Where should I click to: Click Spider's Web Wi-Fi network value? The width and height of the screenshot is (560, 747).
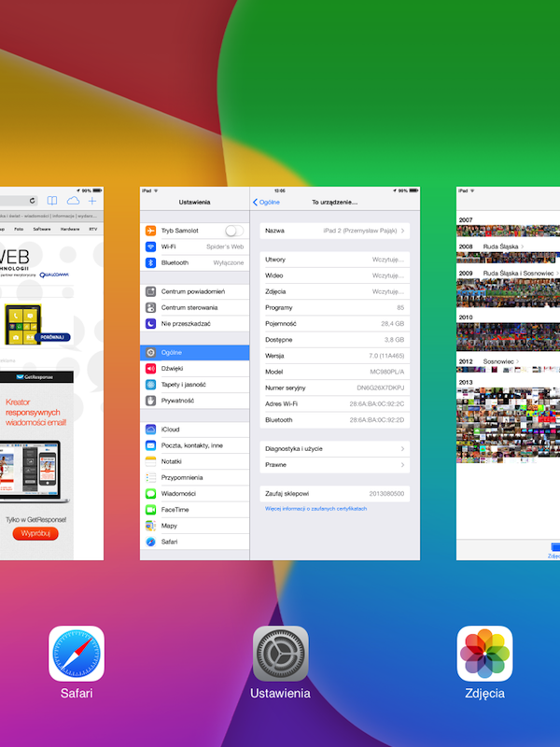(x=225, y=247)
